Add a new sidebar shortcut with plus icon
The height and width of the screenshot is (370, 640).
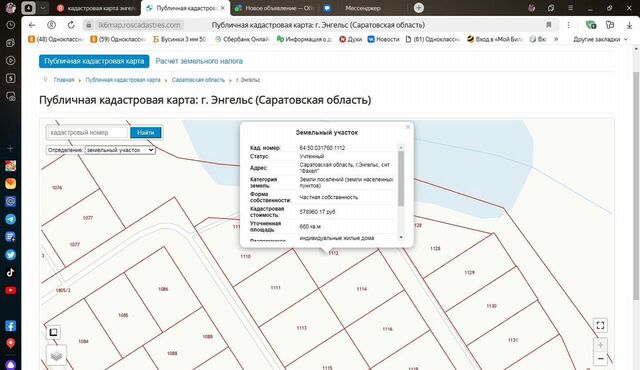[11, 148]
